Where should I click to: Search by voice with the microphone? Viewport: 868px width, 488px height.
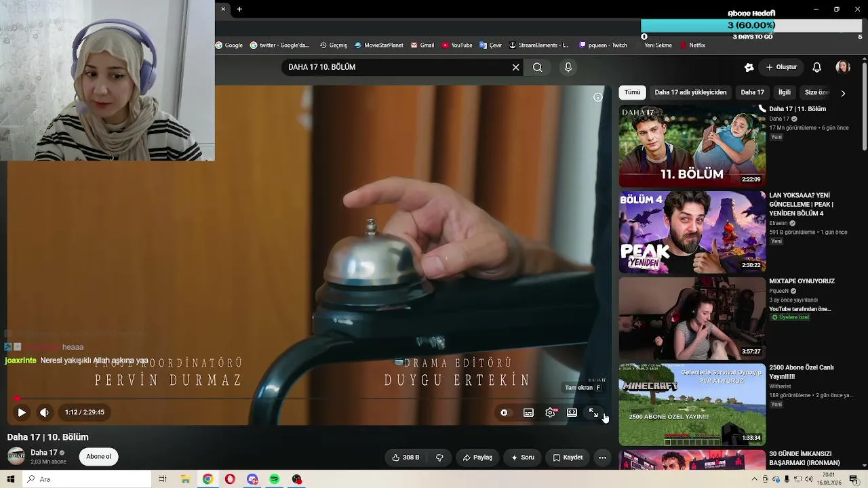click(568, 67)
